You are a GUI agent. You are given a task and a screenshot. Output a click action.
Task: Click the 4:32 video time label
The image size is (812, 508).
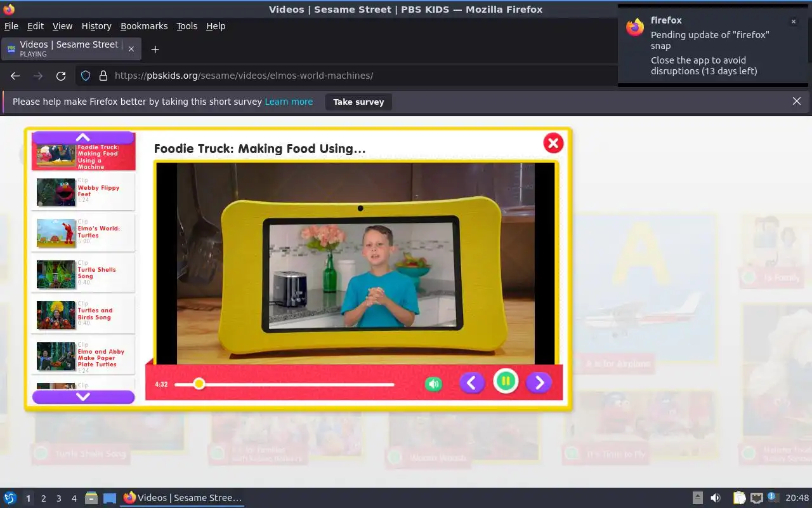pos(161,384)
